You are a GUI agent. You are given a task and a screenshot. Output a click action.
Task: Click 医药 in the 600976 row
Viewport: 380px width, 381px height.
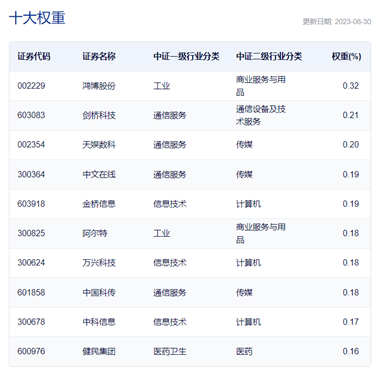pos(244,351)
